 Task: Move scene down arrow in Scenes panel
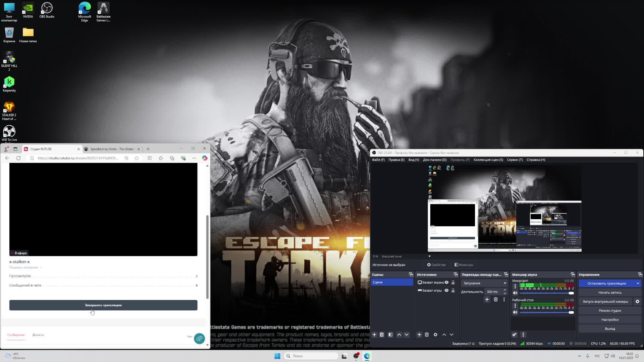pyautogui.click(x=407, y=335)
